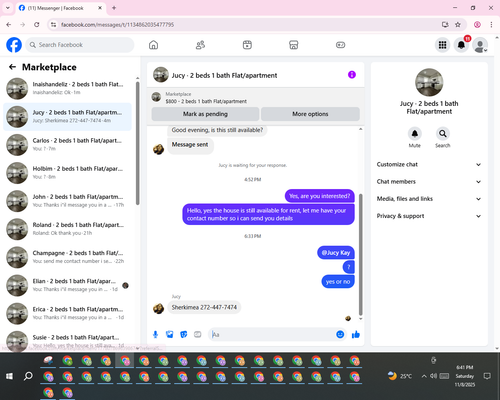Open the Inaishandeliz conversation

click(68, 88)
